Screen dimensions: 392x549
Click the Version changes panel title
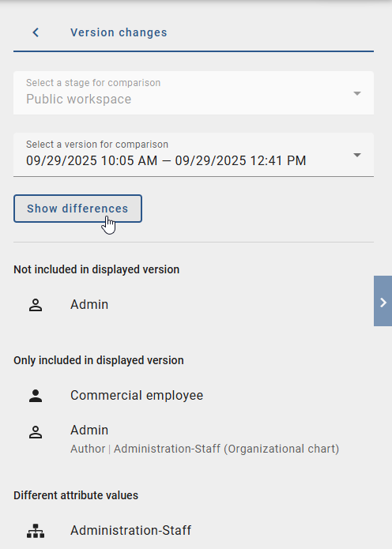coord(119,32)
